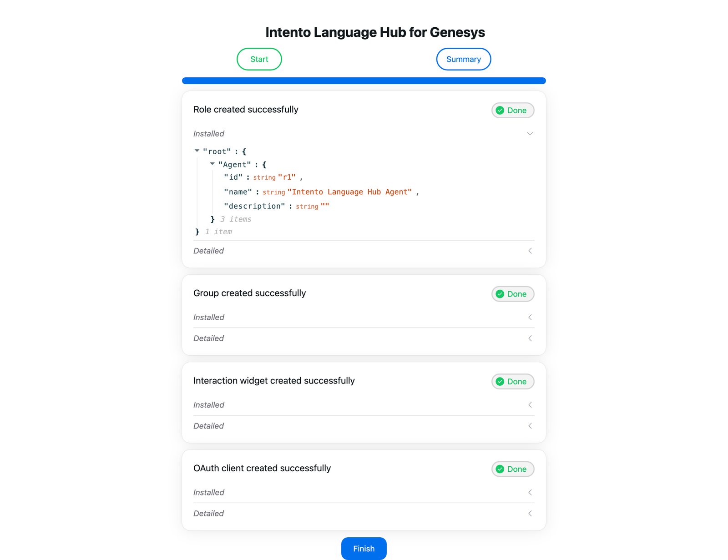The height and width of the screenshot is (560, 728).
Task: Click the "Intento Language Hub for Genesys" title
Action: [x=375, y=32]
